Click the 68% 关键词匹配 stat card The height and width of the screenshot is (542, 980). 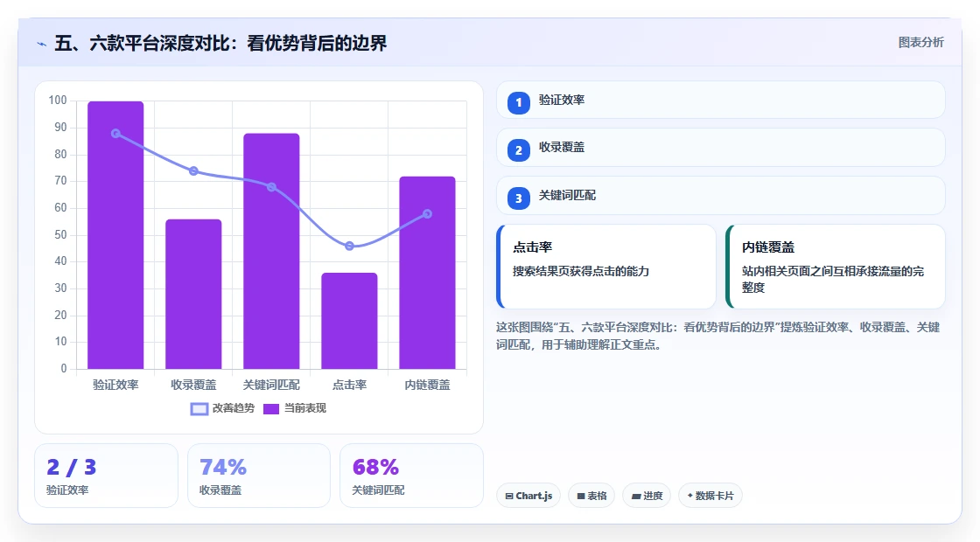tap(412, 476)
